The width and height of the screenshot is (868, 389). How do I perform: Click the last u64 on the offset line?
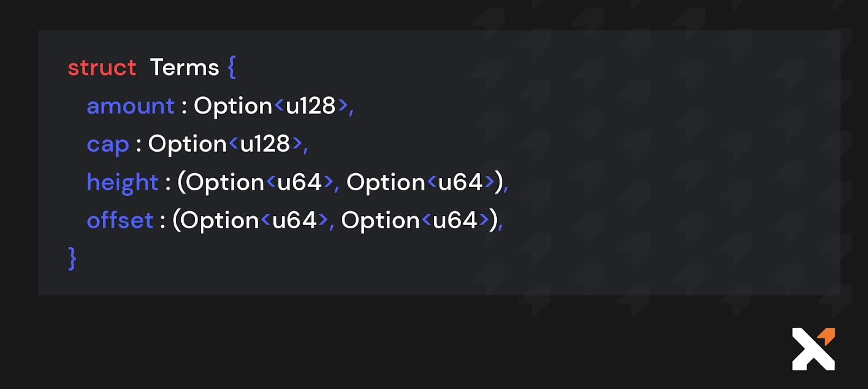coord(455,220)
